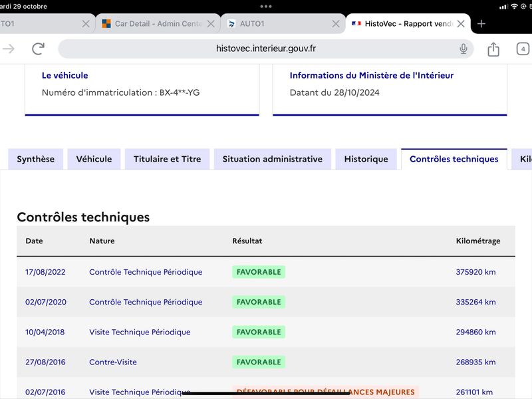
Task: Click the histovec.interieur.gouv.fr address bar
Action: pyautogui.click(x=265, y=49)
